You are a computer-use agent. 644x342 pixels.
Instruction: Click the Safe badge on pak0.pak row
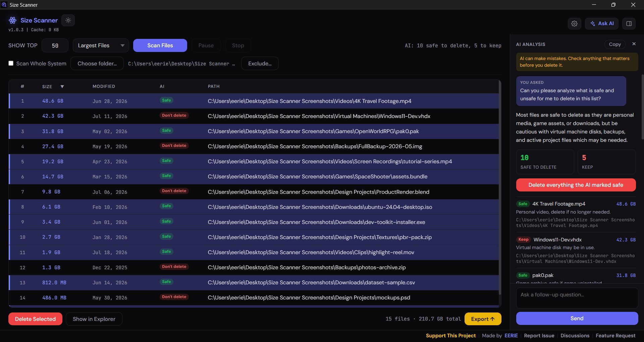tap(166, 131)
